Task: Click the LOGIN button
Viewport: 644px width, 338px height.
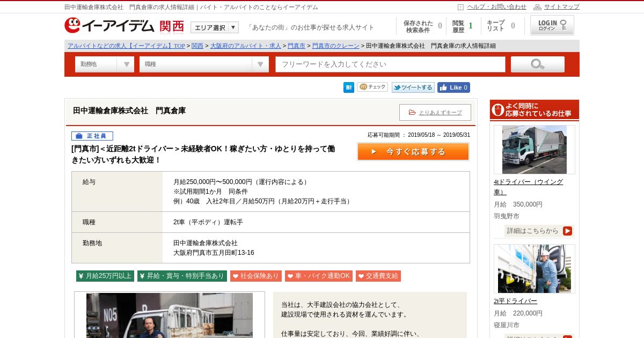Action: [552, 25]
